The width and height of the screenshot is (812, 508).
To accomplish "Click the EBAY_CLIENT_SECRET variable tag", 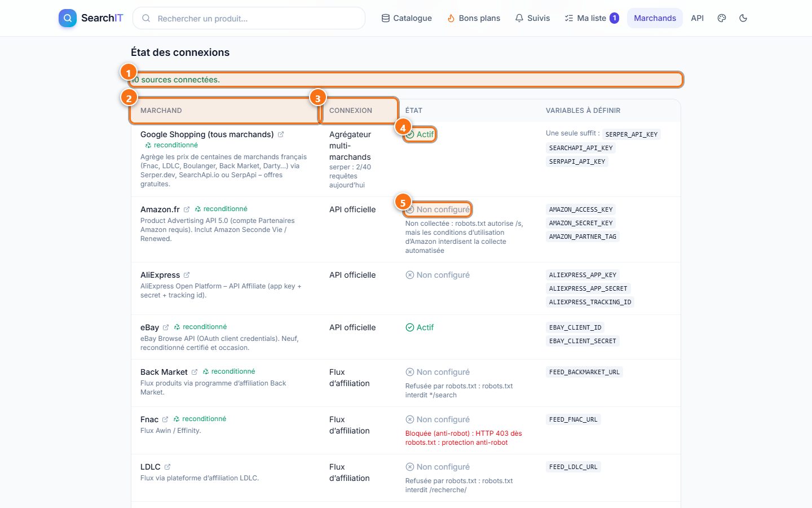I will (582, 341).
